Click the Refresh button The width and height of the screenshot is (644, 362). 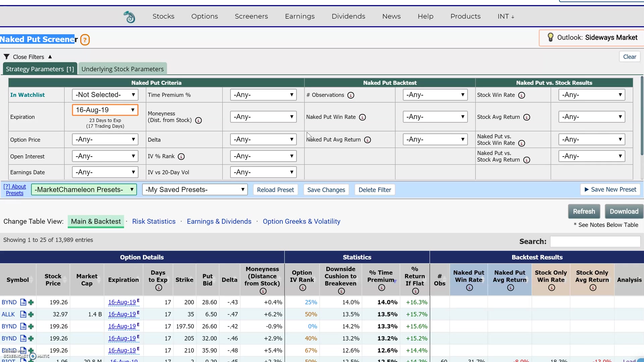[584, 212]
